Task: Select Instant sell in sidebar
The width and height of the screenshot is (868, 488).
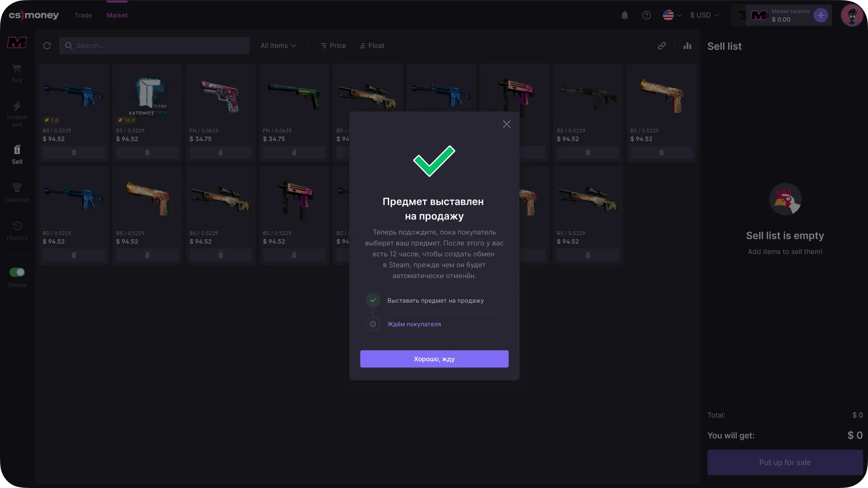Action: tap(17, 114)
